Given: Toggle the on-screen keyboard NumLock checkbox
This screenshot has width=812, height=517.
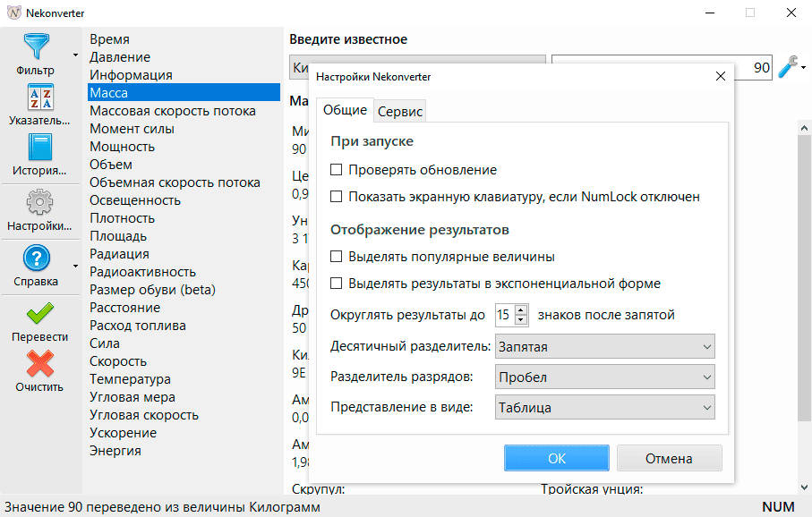Looking at the screenshot, I should pyautogui.click(x=336, y=197).
